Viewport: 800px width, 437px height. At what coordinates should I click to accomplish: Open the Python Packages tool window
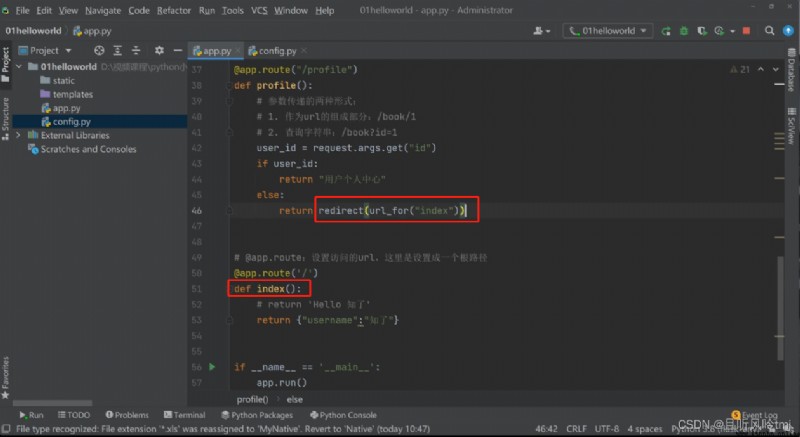[257, 415]
